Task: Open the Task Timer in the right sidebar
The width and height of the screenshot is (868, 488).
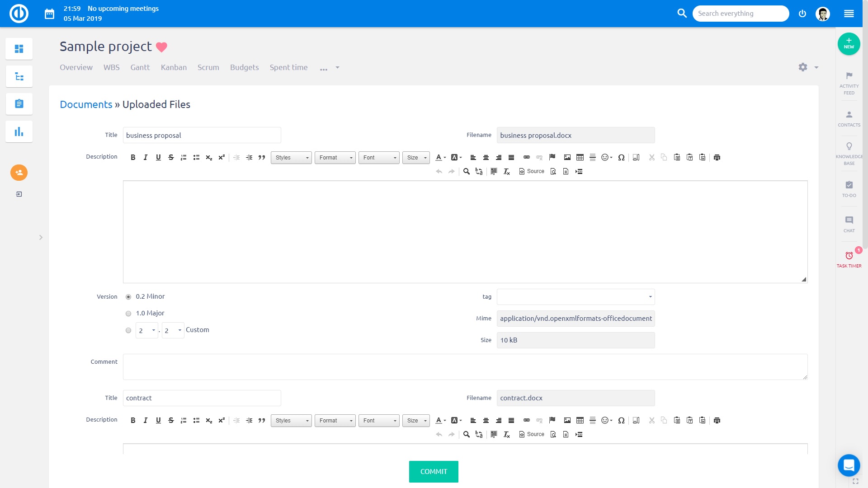Action: click(849, 258)
